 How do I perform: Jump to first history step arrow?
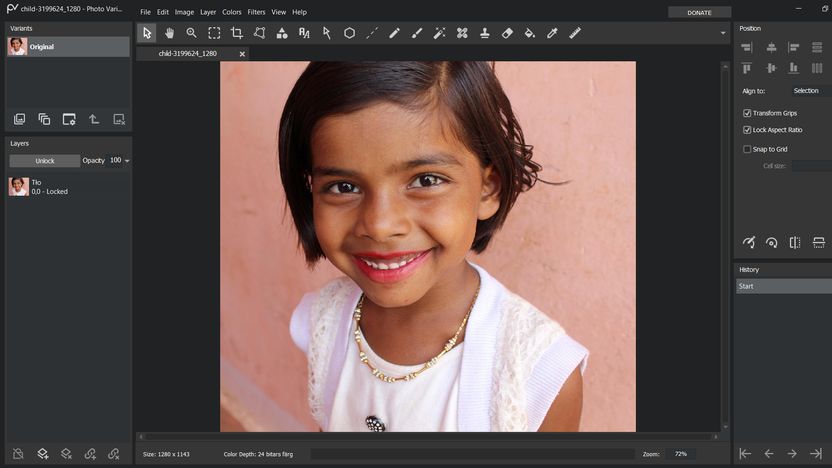745,454
